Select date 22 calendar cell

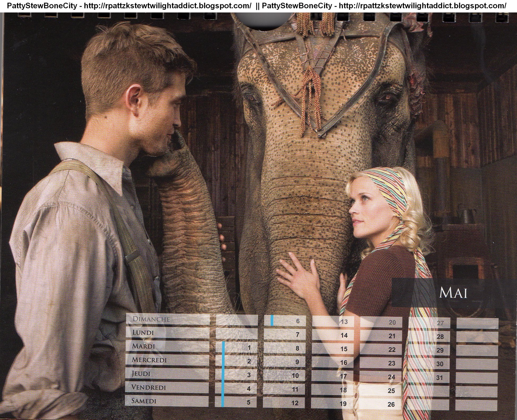click(x=392, y=350)
